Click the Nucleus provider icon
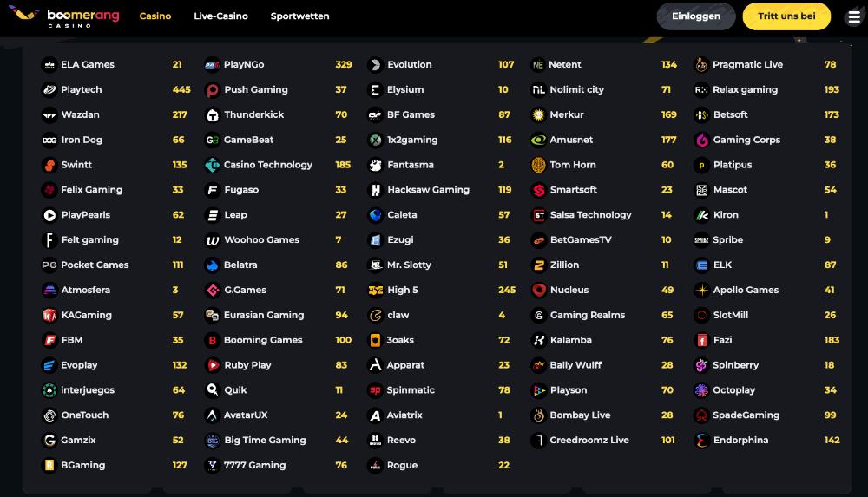 [x=538, y=290]
